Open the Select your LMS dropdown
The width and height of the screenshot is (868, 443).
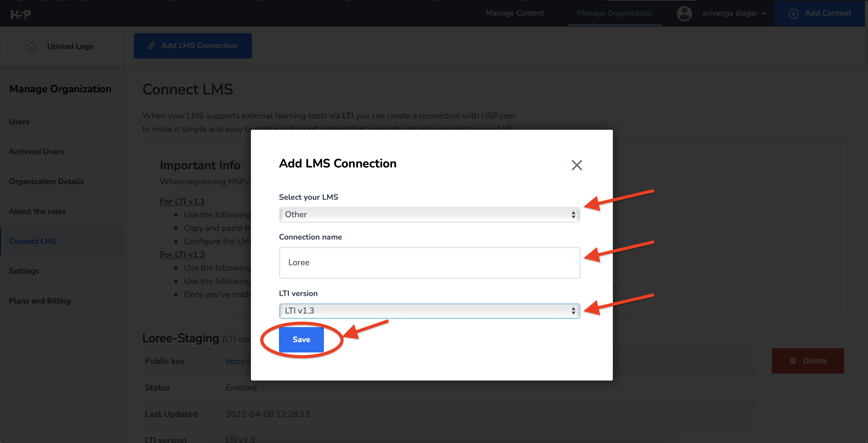(x=429, y=215)
